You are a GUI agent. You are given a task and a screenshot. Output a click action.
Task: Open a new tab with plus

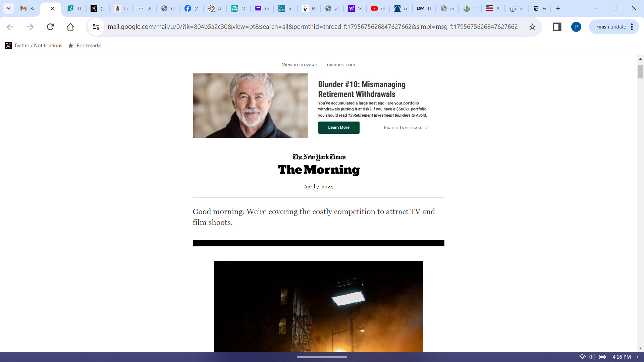click(558, 8)
